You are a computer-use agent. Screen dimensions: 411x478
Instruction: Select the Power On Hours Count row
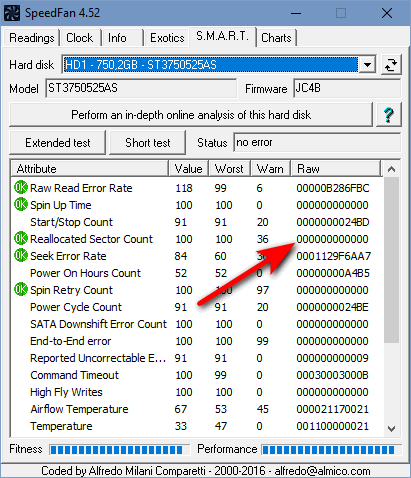tap(197, 273)
